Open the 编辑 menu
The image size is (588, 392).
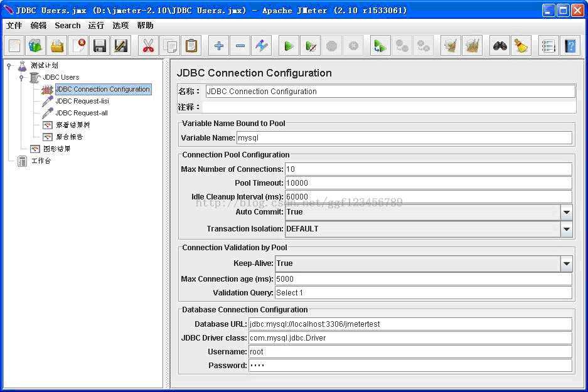[x=38, y=26]
